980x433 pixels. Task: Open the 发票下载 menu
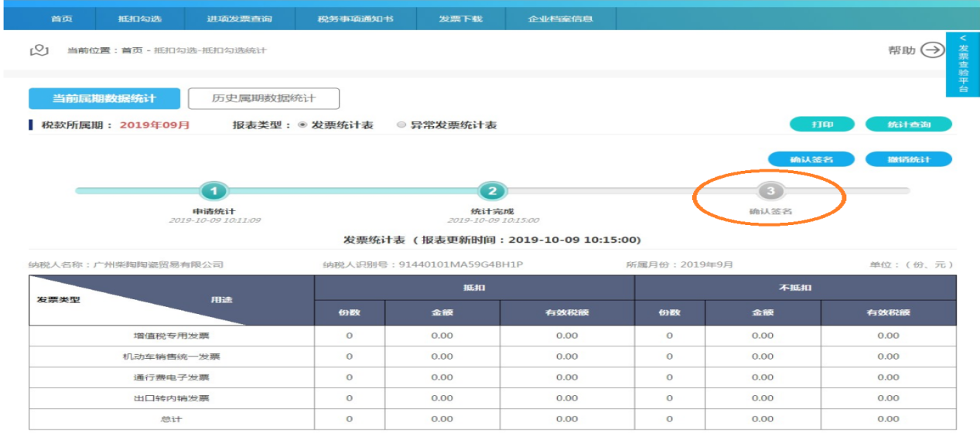(461, 19)
